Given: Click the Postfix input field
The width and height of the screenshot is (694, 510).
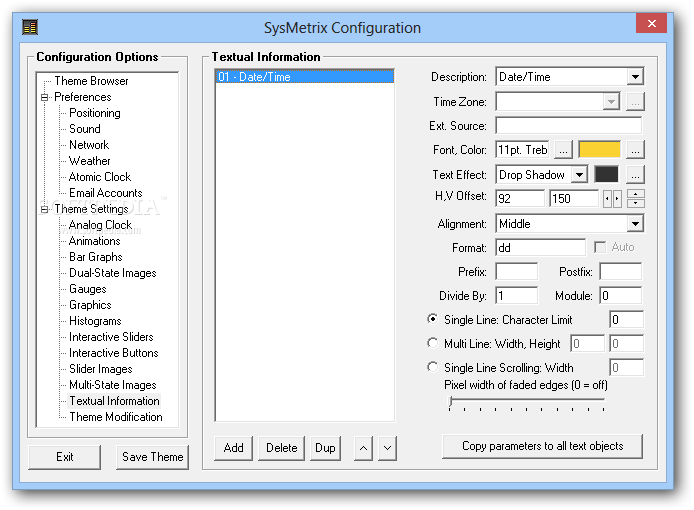Looking at the screenshot, I should point(621,271).
